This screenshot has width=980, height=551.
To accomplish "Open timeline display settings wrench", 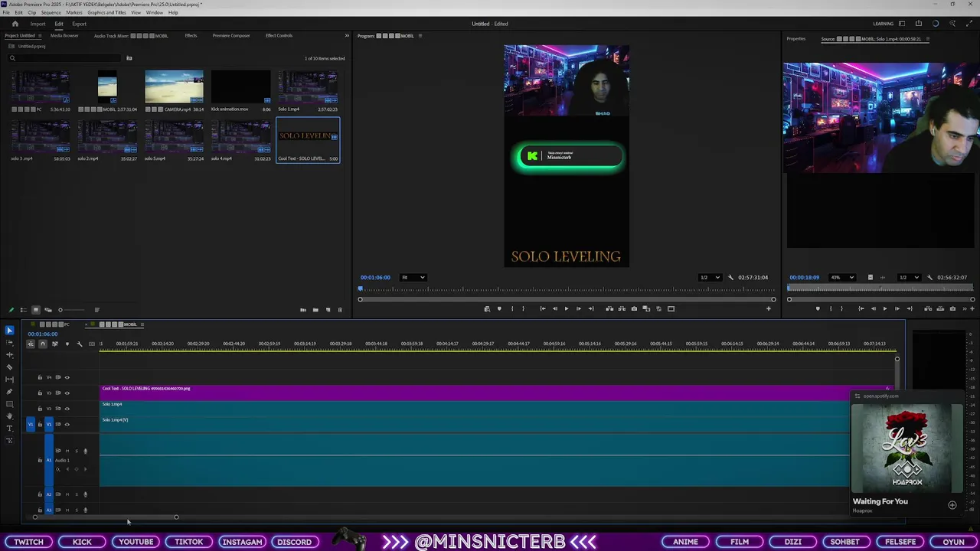I will 80,344.
